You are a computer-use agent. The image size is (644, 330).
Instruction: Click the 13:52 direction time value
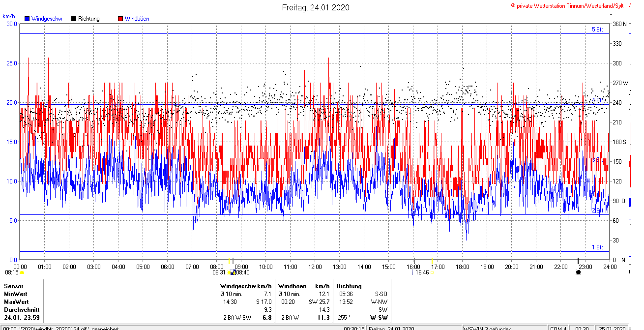tap(346, 302)
